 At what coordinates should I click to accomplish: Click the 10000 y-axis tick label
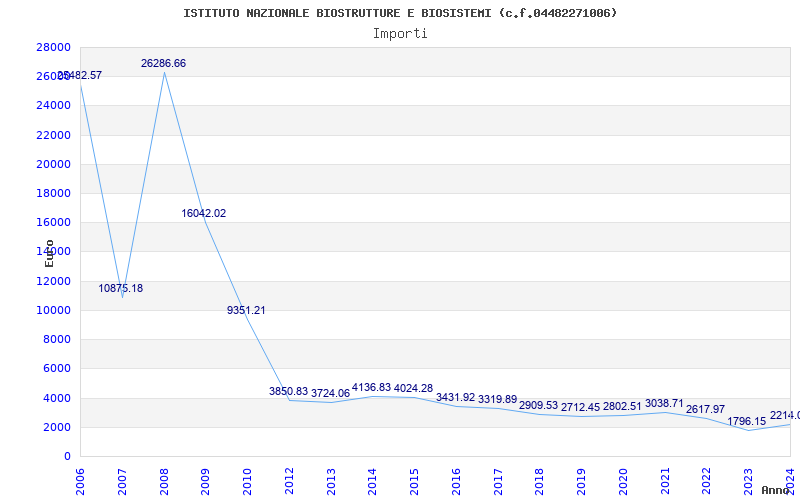tap(54, 310)
